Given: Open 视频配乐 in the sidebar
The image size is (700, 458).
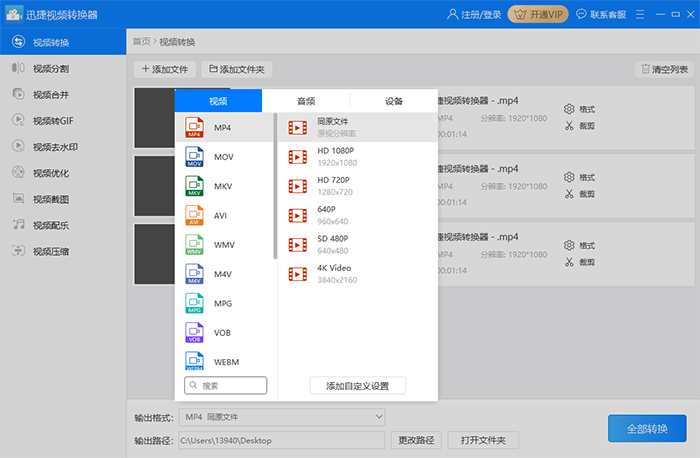Looking at the screenshot, I should point(63,225).
